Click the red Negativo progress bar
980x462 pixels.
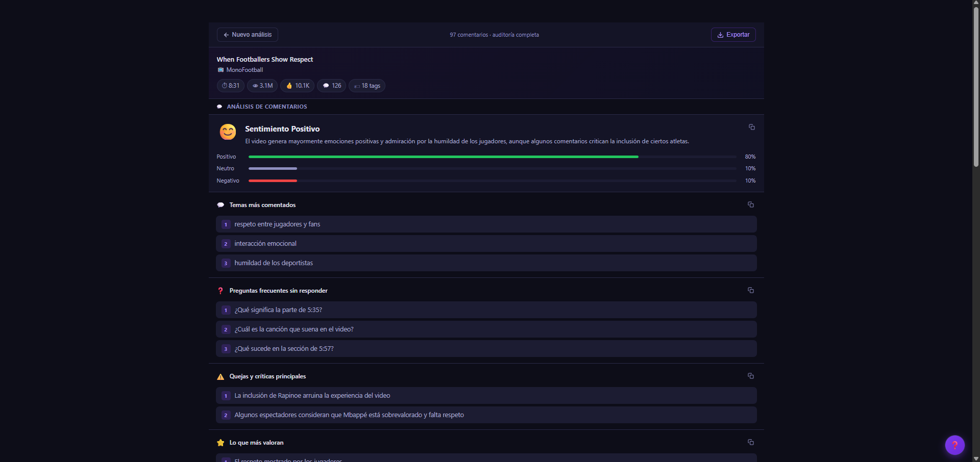point(273,181)
